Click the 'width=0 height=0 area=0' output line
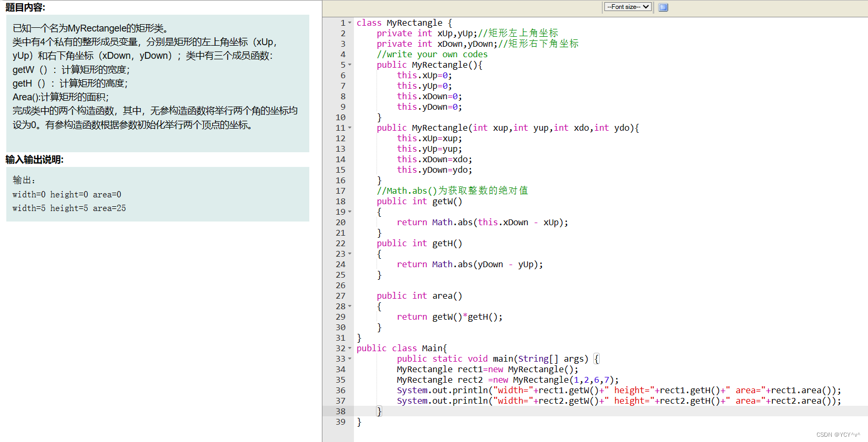868x442 pixels. (x=67, y=194)
